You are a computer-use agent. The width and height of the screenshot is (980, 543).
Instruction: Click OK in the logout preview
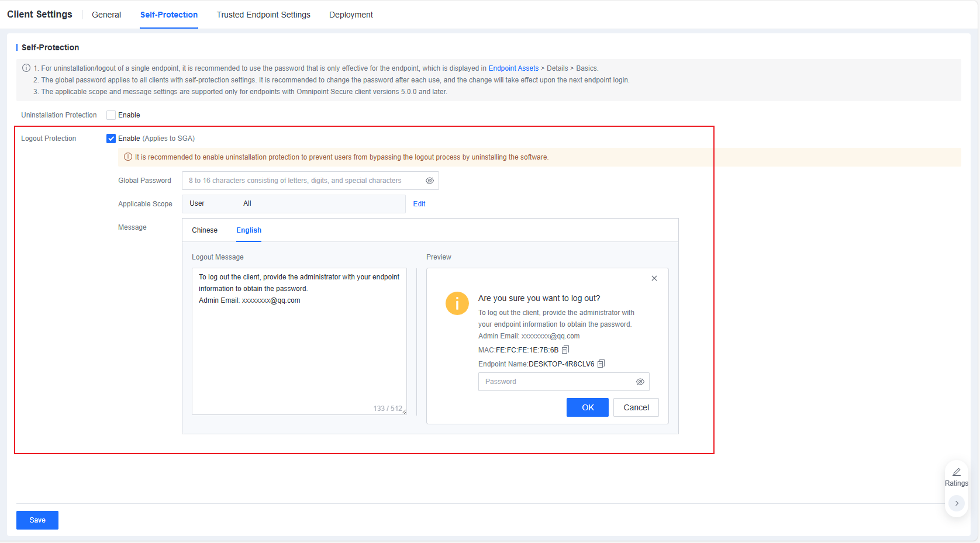[588, 407]
